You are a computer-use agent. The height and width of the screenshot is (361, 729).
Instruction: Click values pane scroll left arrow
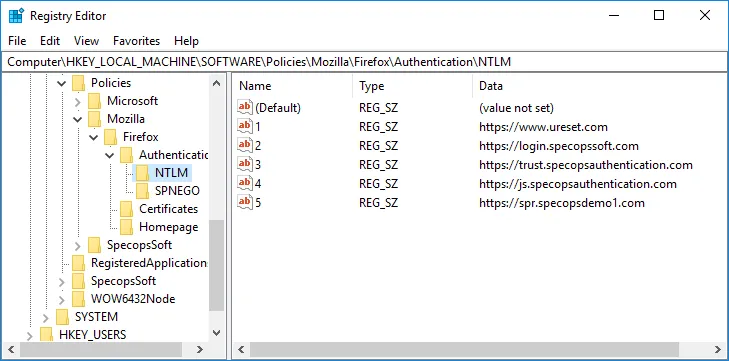(x=241, y=349)
